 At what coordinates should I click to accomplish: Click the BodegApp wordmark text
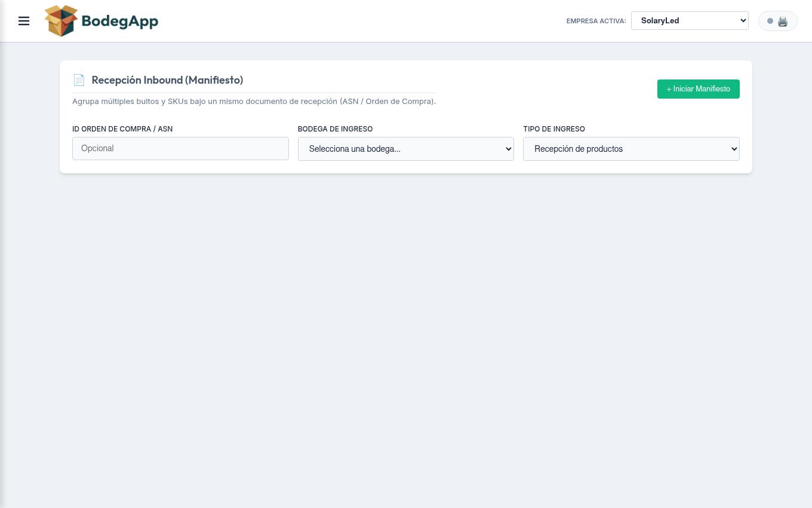tap(120, 22)
